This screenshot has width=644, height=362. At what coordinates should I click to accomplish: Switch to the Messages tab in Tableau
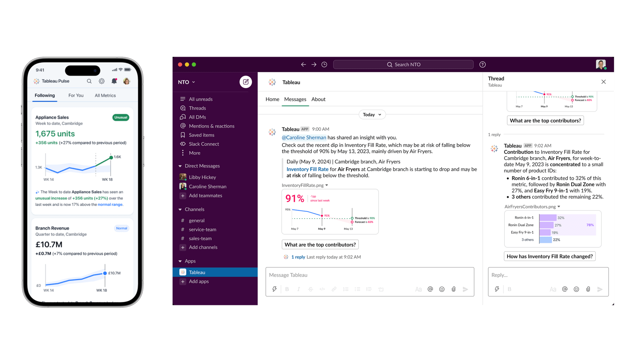[296, 99]
